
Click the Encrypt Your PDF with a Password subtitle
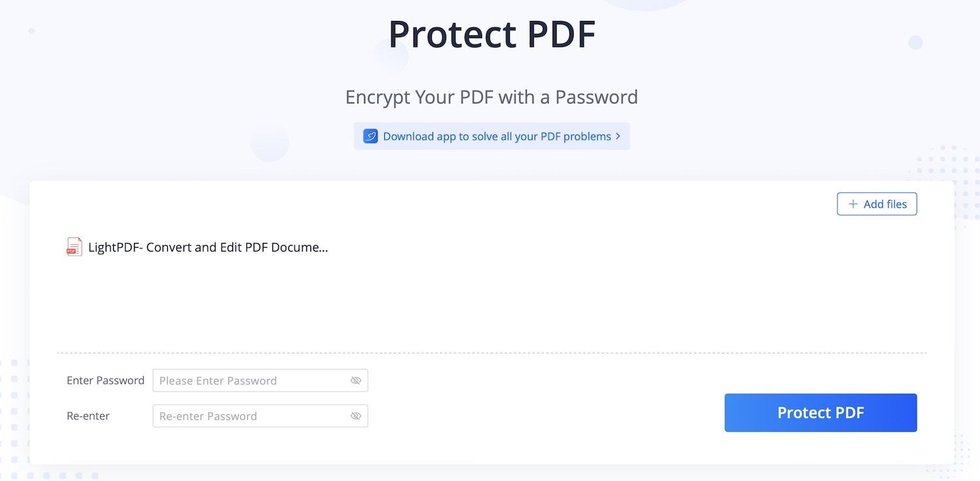click(x=491, y=97)
